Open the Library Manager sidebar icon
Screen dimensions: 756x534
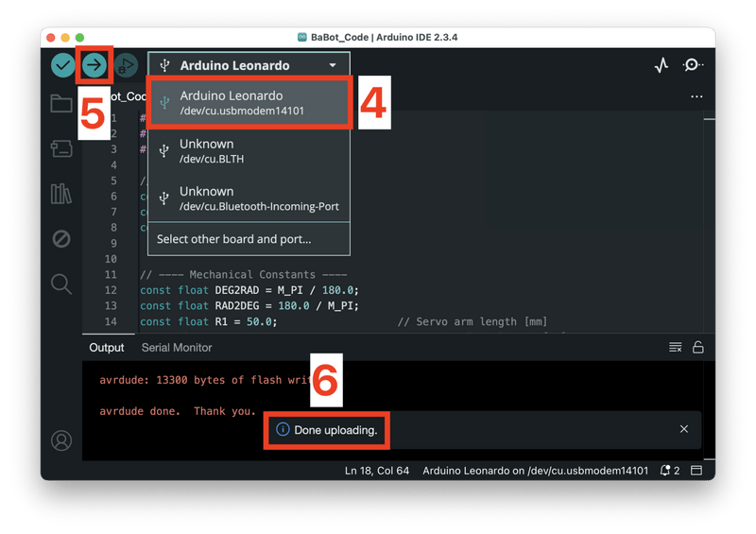pyautogui.click(x=61, y=194)
